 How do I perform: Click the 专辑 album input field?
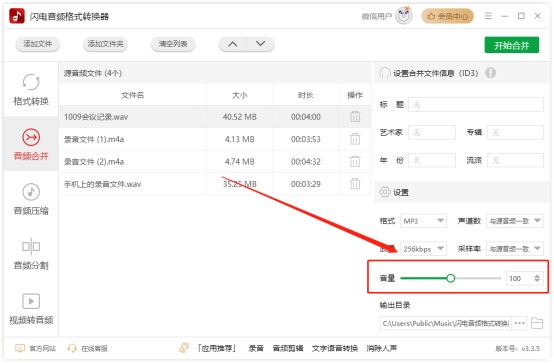pyautogui.click(x=515, y=133)
